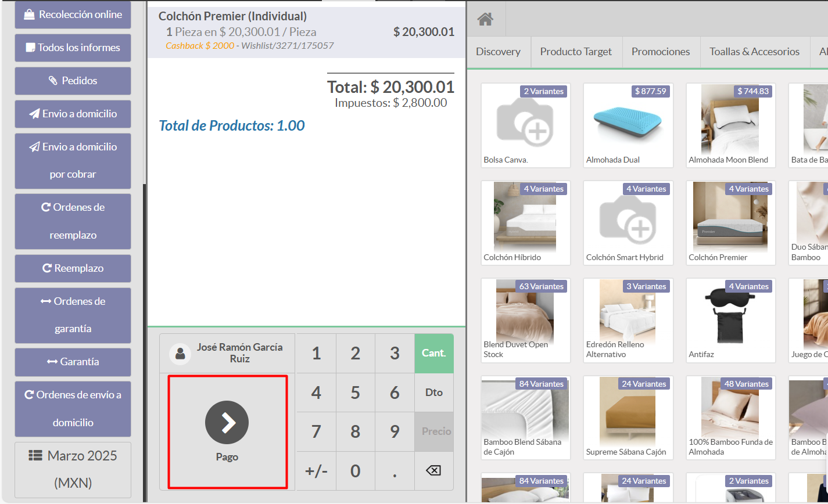Click Envio a domicilio por cobrar
The width and height of the screenshot is (828, 504).
click(x=73, y=161)
